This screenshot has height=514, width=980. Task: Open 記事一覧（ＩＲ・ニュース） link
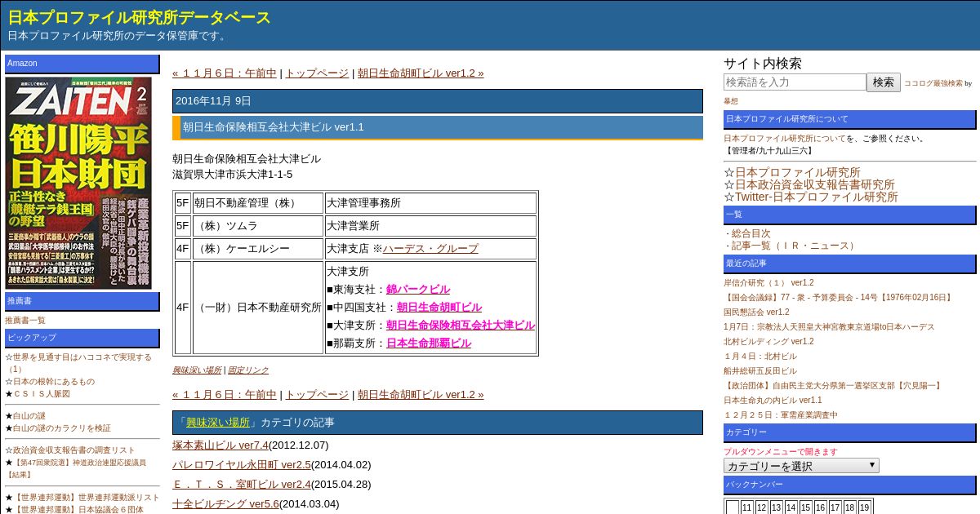794,246
